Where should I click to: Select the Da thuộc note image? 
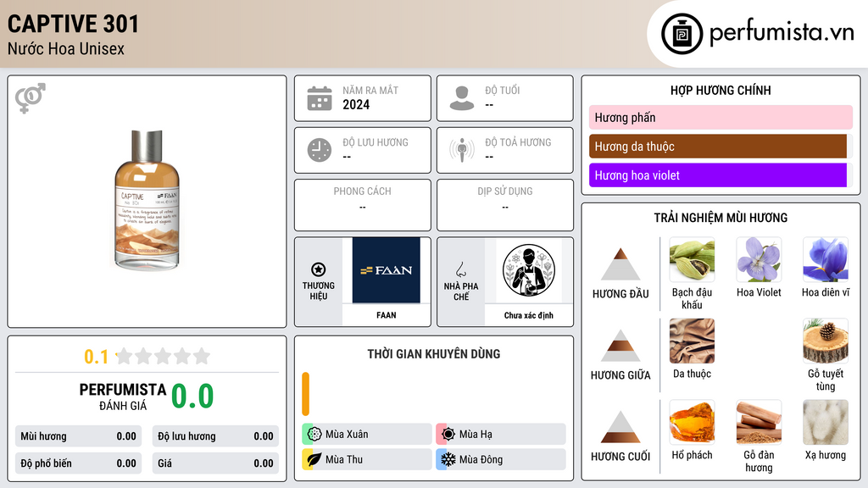[692, 341]
